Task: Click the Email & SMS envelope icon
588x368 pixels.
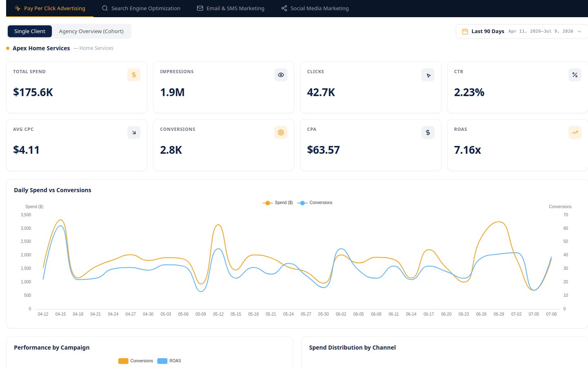Action: (x=200, y=8)
